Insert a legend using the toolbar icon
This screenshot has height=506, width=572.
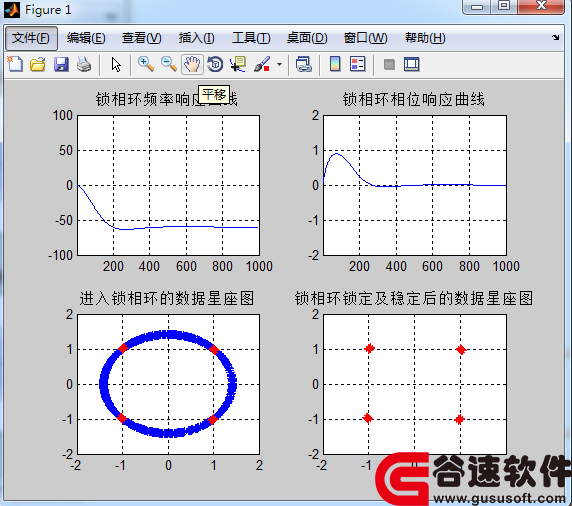point(358,65)
